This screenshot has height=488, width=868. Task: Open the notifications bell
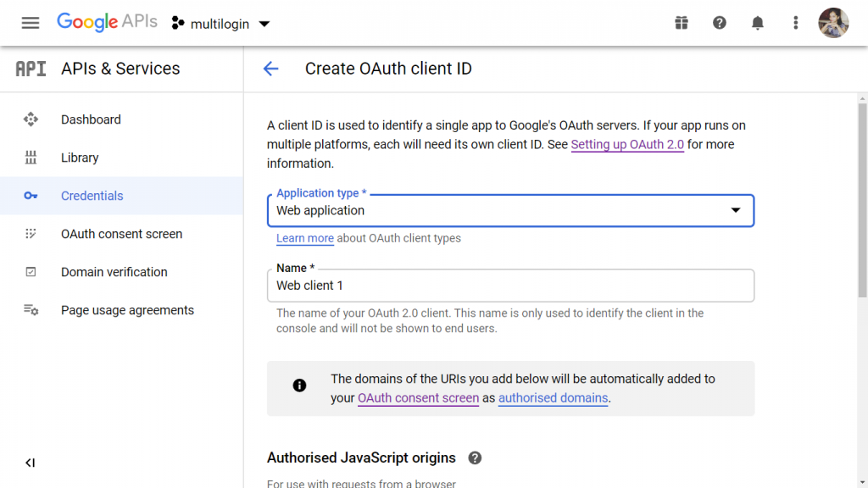(x=758, y=23)
